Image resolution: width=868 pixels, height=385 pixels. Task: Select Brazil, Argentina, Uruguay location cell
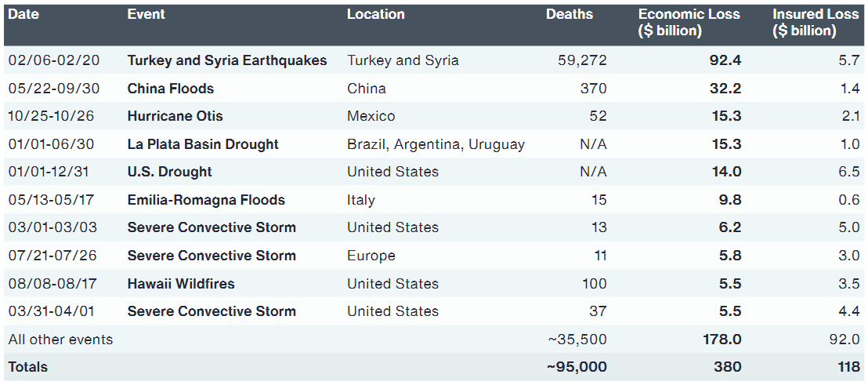point(436,144)
